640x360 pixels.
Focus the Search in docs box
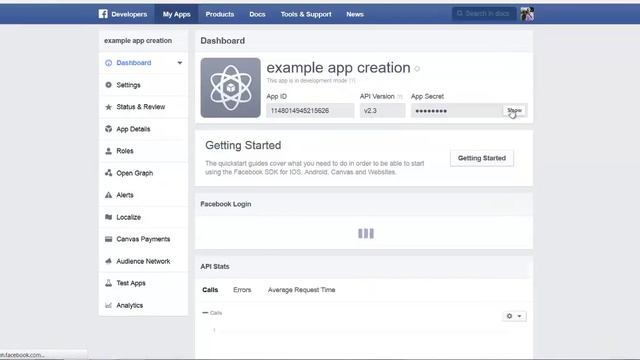[x=484, y=13]
